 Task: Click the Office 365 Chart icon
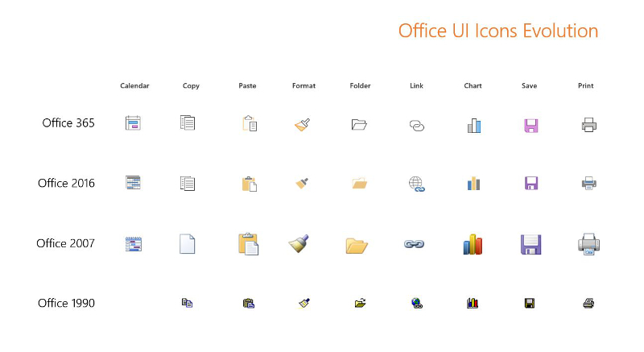pos(474,126)
